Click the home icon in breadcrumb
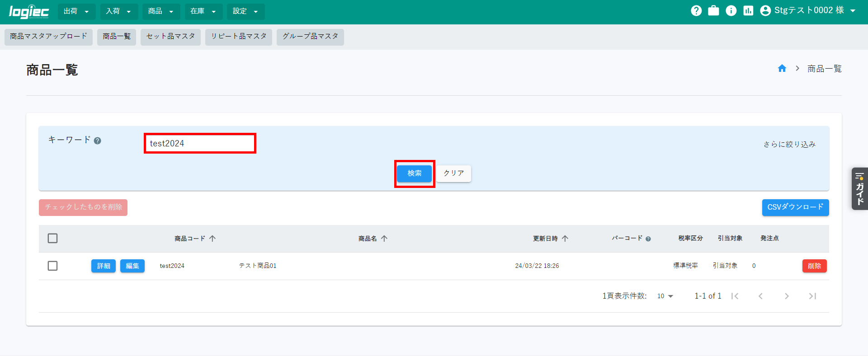This screenshot has height=356, width=868. click(782, 68)
